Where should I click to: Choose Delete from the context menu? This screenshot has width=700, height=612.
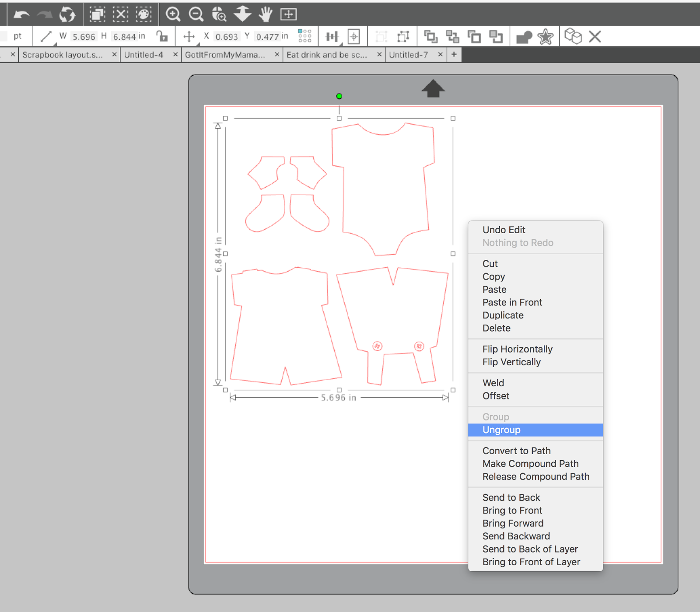535,328
